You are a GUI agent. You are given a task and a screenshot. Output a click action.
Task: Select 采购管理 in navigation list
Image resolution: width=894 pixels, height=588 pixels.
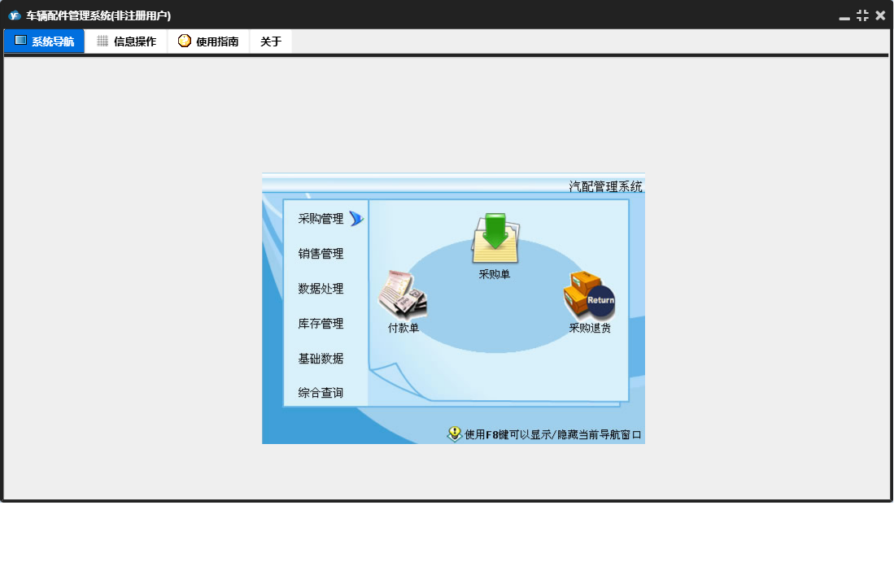coord(321,219)
